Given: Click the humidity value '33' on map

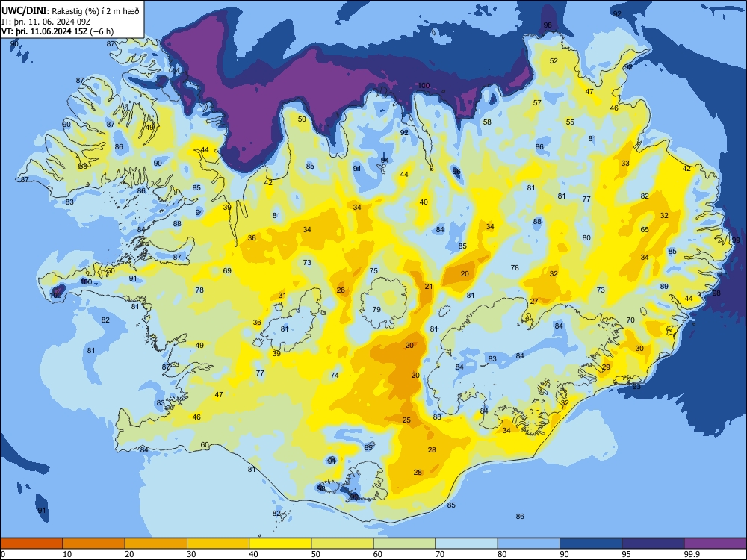Looking at the screenshot, I should (625, 164).
